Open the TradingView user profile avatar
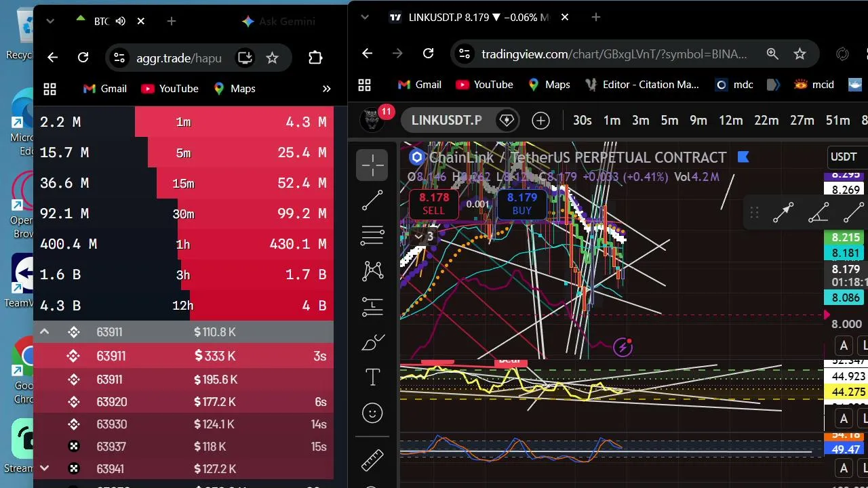 pyautogui.click(x=371, y=121)
